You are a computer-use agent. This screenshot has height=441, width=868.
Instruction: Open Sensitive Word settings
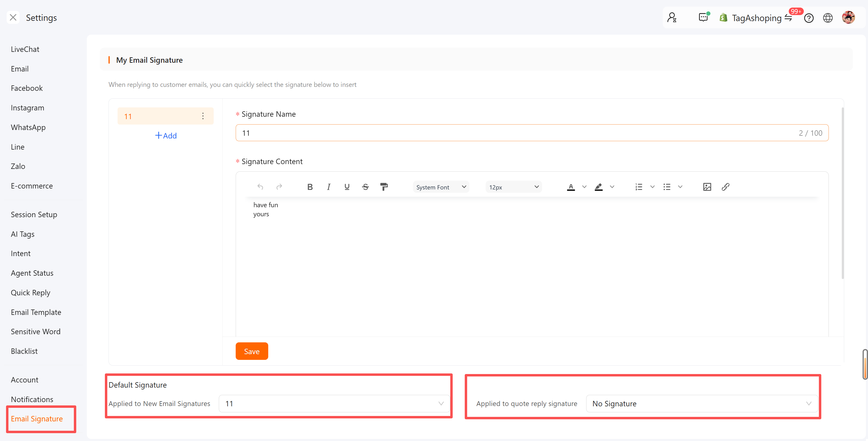[x=36, y=332]
